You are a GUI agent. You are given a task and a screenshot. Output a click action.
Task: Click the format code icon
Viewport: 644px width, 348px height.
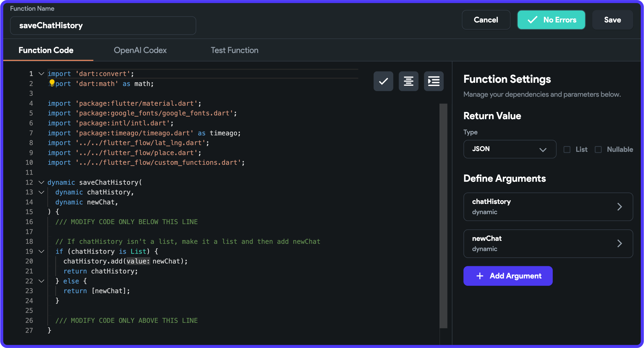(408, 81)
